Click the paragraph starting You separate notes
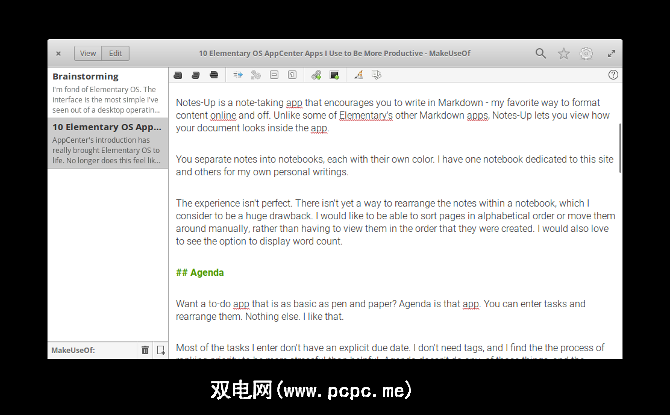 pos(394,165)
